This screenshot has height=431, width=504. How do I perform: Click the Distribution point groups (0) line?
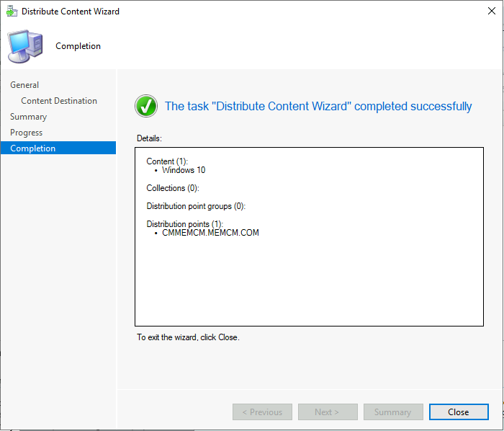pyautogui.click(x=196, y=206)
